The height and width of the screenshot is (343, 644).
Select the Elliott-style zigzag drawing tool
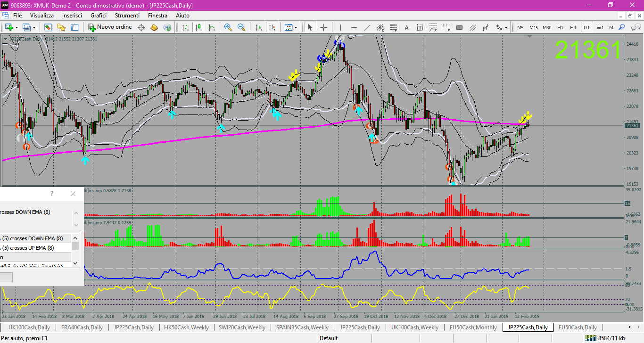[x=486, y=27]
